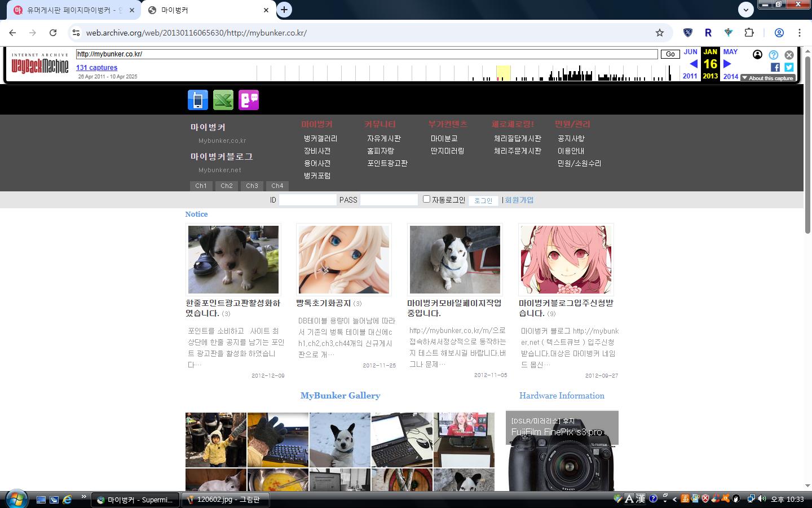Bookmark this page with star icon
812x508 pixels.
660,33
